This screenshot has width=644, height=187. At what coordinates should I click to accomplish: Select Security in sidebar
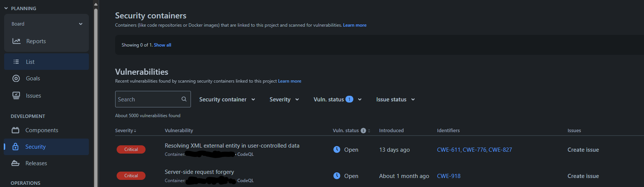[47, 147]
